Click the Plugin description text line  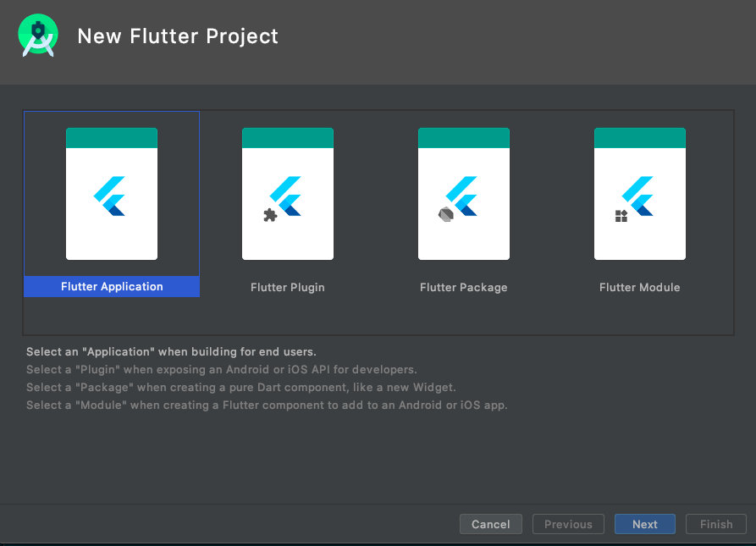(221, 370)
